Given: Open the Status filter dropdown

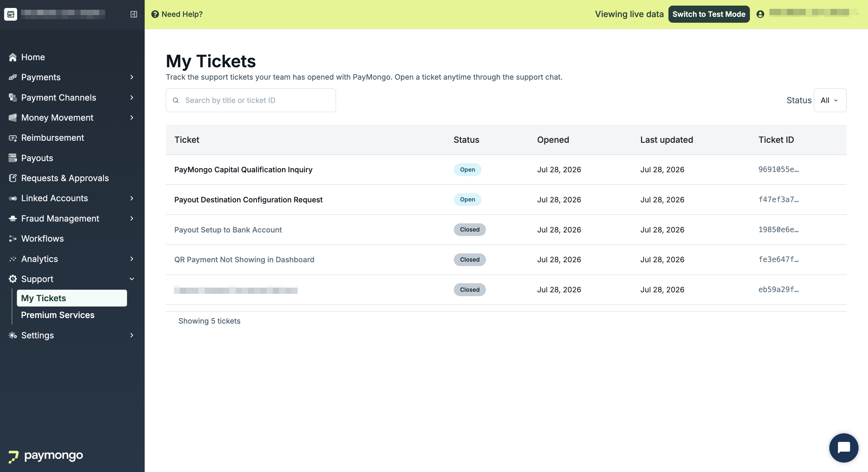Looking at the screenshot, I should tap(830, 100).
